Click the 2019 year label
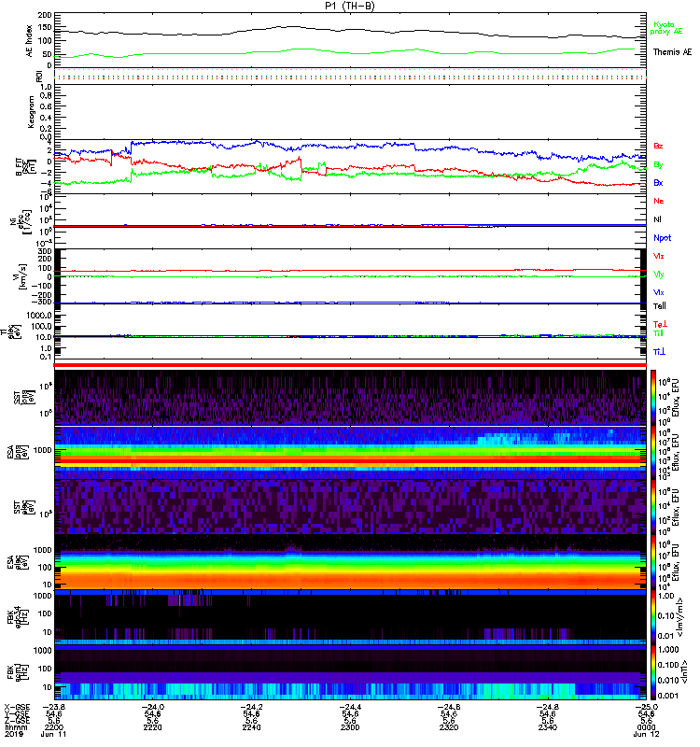This screenshot has height=747, width=700. 13,735
